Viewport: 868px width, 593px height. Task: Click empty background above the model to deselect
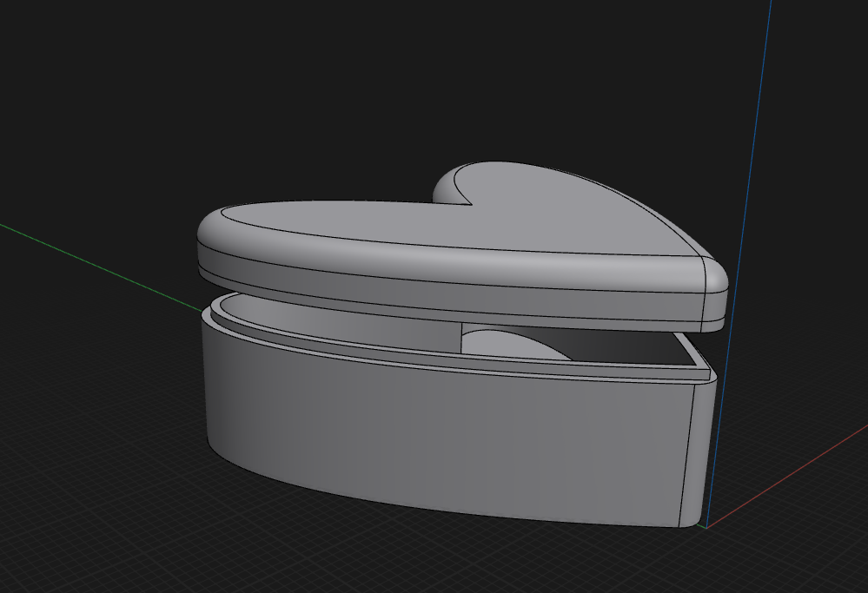pyautogui.click(x=388, y=83)
